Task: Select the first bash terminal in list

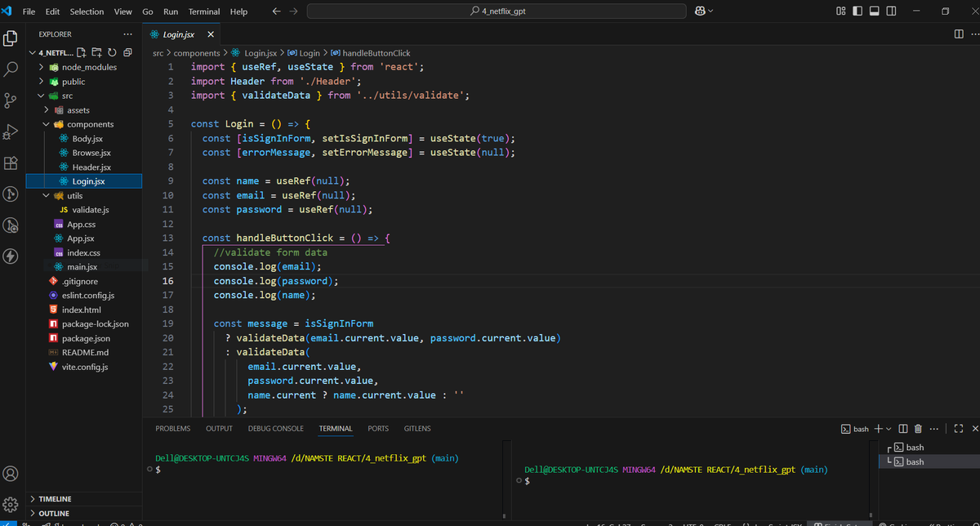Action: [x=931, y=448]
